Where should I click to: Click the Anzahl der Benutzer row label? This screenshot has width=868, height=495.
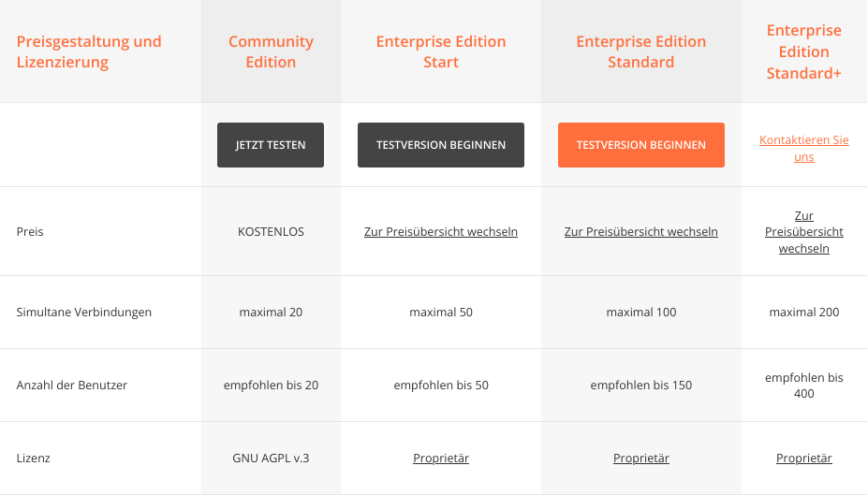pos(72,386)
